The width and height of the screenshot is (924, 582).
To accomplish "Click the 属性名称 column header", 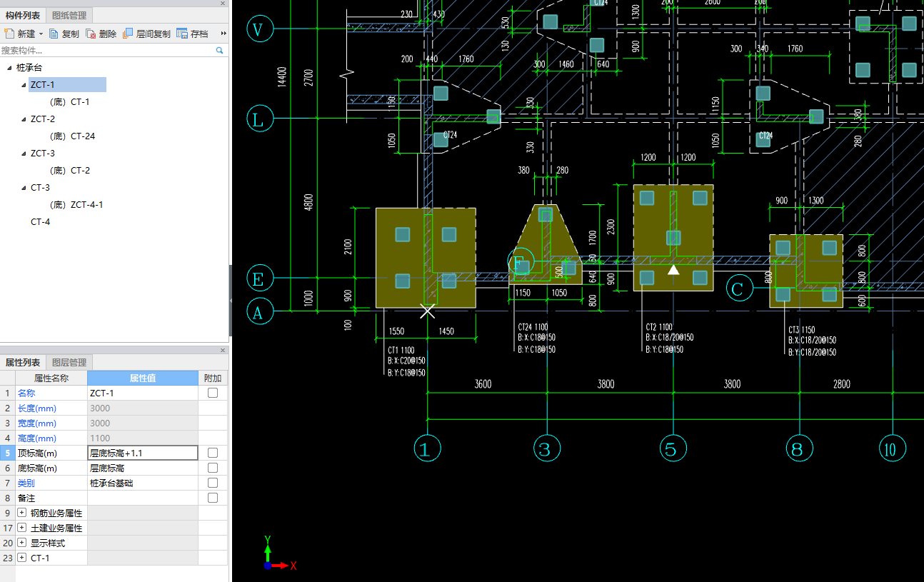I will tap(51, 378).
